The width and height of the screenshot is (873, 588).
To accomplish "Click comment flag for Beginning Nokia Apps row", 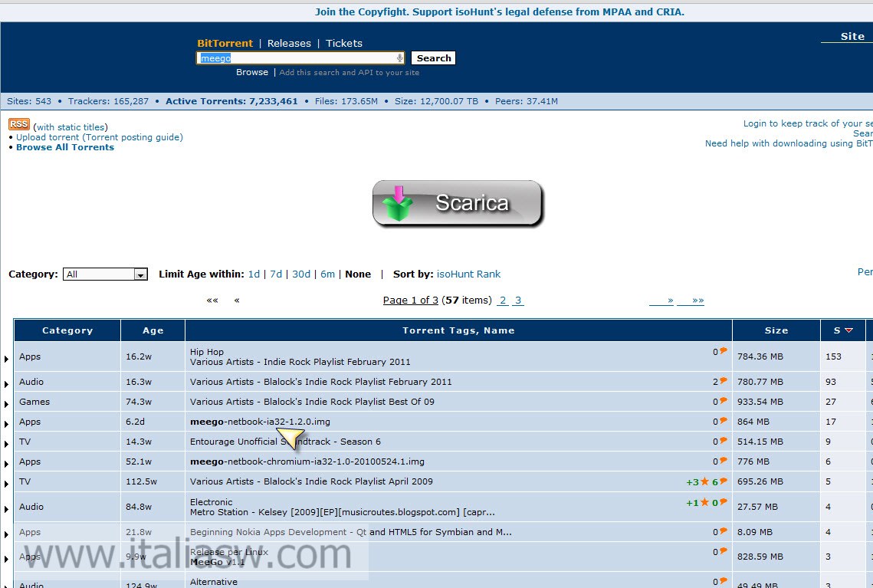I will (x=724, y=531).
